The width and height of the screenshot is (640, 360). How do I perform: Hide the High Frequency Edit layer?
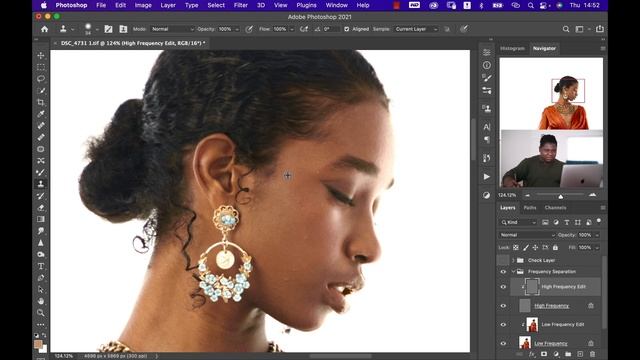coord(503,287)
